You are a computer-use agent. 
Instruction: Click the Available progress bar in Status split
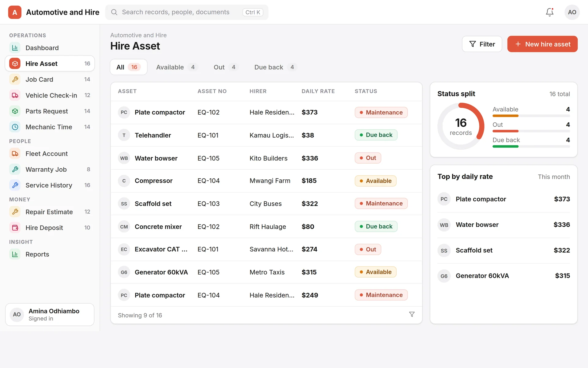click(531, 116)
